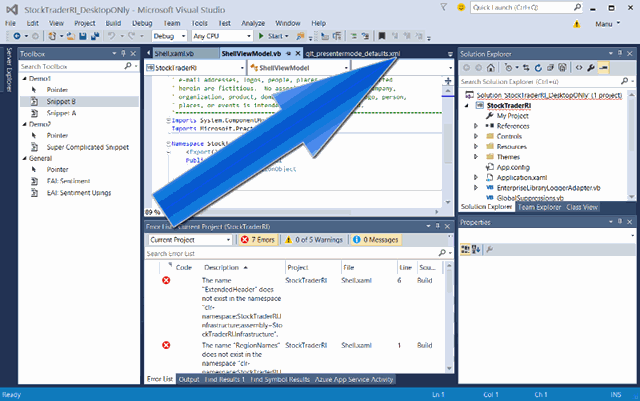The height and width of the screenshot is (401, 640).
Task: Click the feedback smiley icon
Action: (x=461, y=7)
